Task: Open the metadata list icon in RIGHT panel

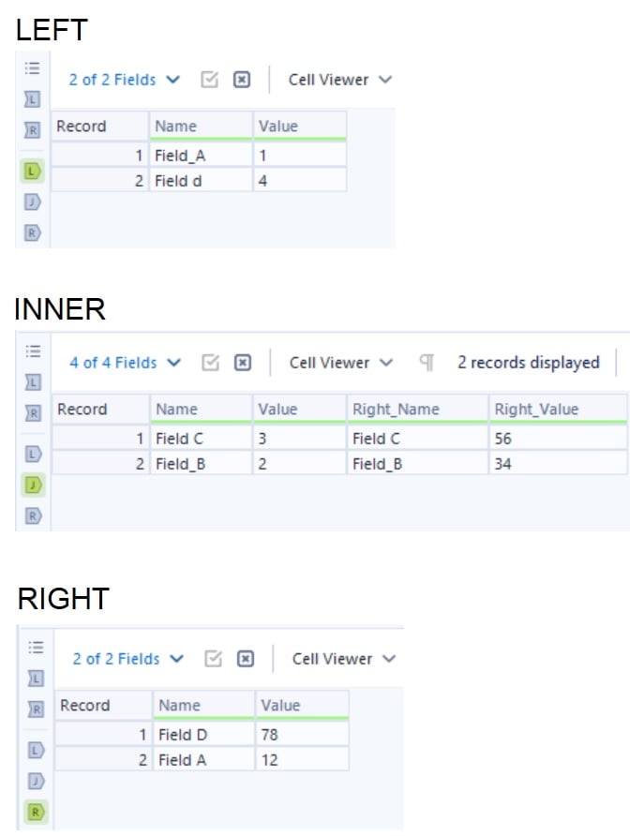Action: pyautogui.click(x=36, y=647)
